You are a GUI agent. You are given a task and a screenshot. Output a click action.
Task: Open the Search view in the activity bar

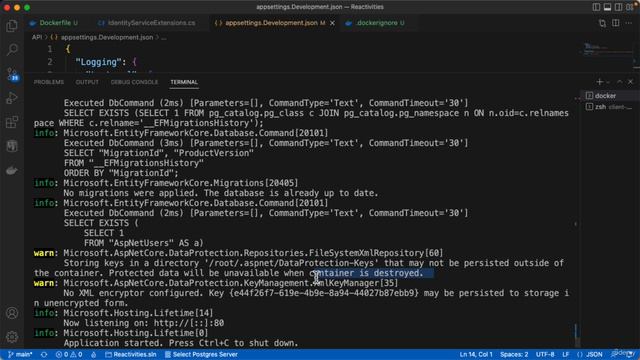(12, 50)
